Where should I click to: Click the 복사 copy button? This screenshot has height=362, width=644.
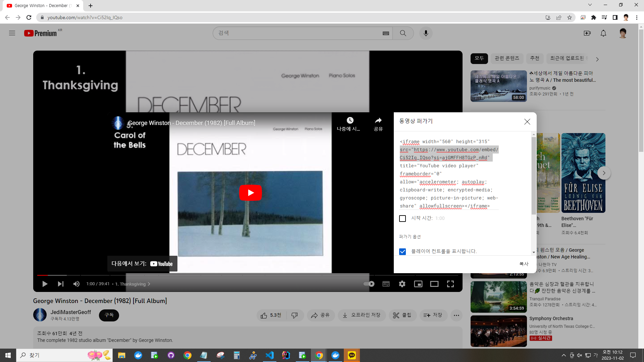coord(524,264)
